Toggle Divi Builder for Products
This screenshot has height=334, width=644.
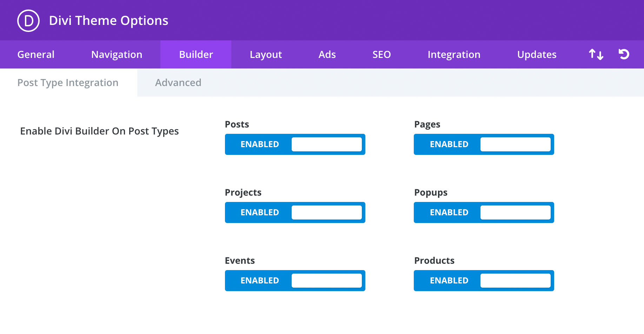(x=484, y=281)
